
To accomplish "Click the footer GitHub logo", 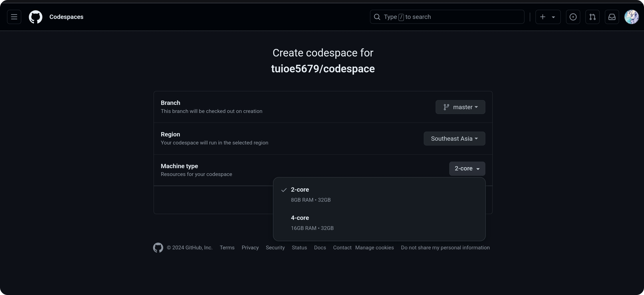I will (x=158, y=248).
